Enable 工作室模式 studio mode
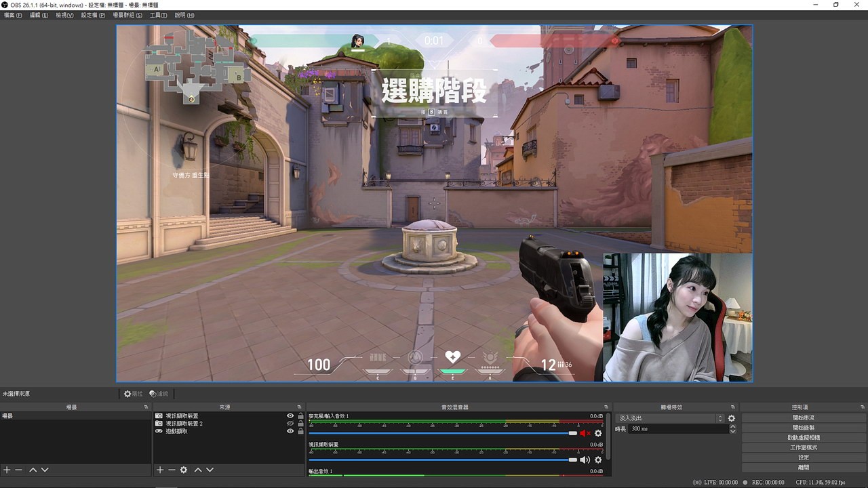Screen dimensions: 868x488 [x=803, y=447]
